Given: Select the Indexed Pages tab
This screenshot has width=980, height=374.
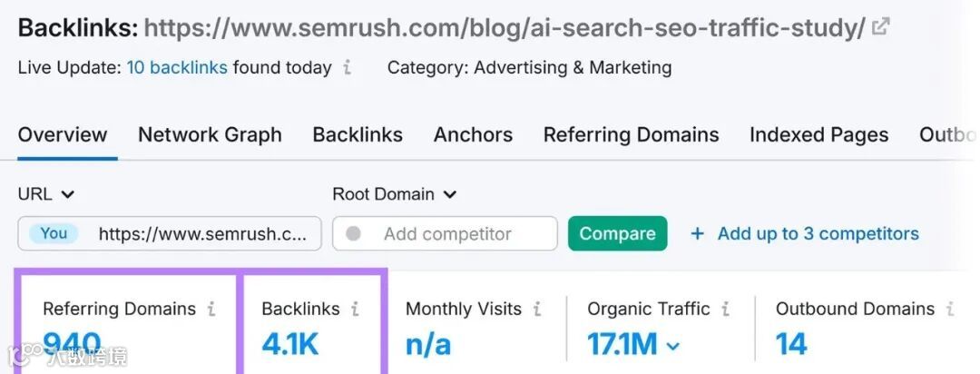Looking at the screenshot, I should (x=818, y=135).
